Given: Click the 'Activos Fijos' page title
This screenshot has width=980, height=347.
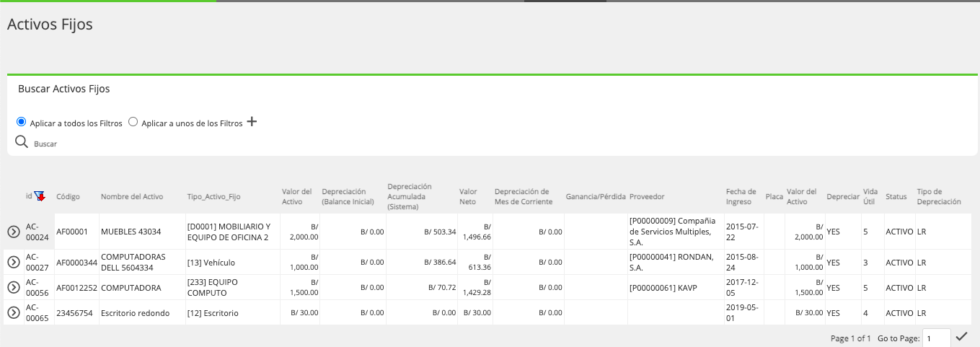Looking at the screenshot, I should pos(50,24).
